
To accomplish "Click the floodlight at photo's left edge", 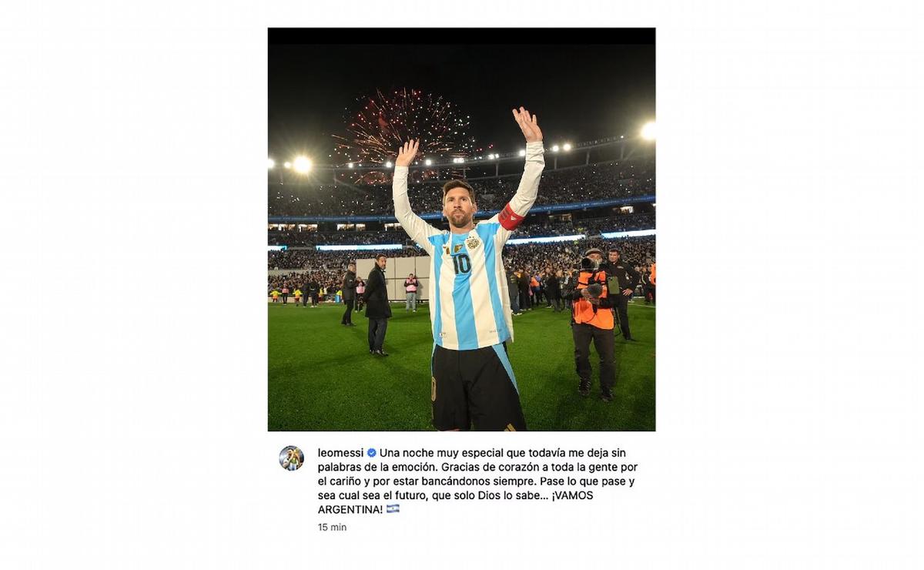I will click(x=302, y=165).
